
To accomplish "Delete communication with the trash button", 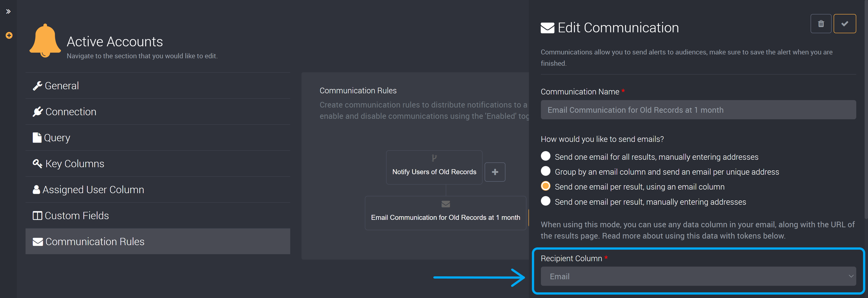I will 821,23.
